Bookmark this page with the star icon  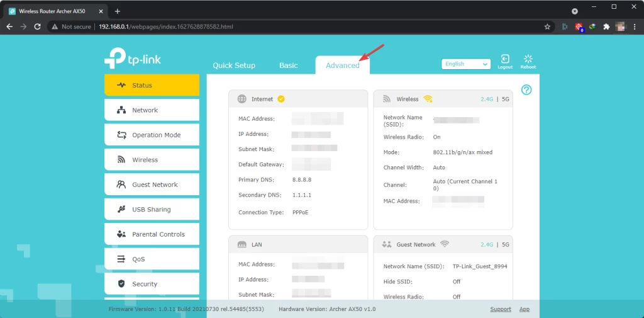click(547, 26)
